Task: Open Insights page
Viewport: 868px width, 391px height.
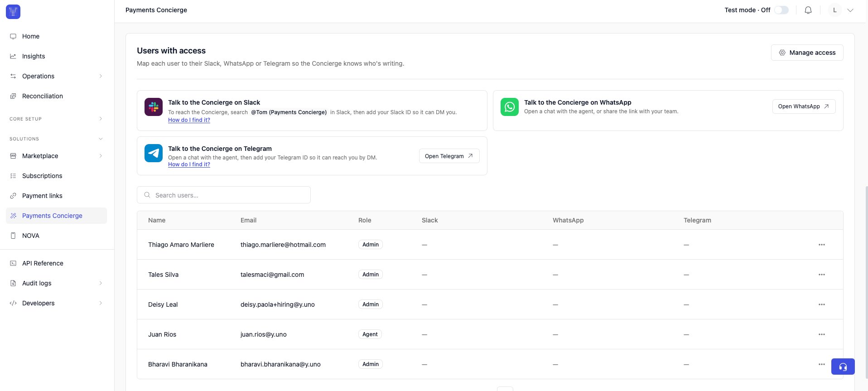Action: [56, 56]
